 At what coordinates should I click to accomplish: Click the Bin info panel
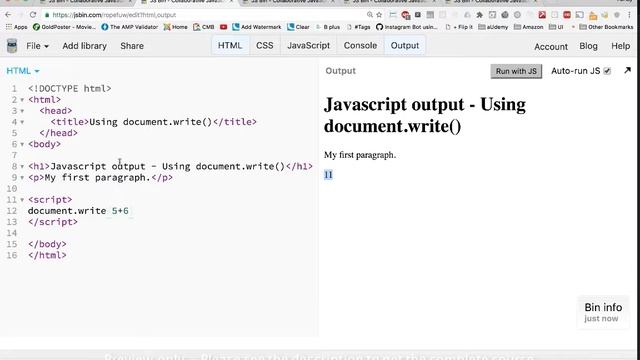click(603, 312)
